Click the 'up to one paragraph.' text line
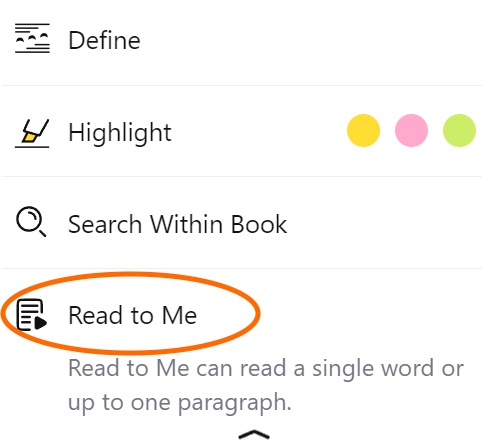This screenshot has width=486, height=448. point(180,403)
